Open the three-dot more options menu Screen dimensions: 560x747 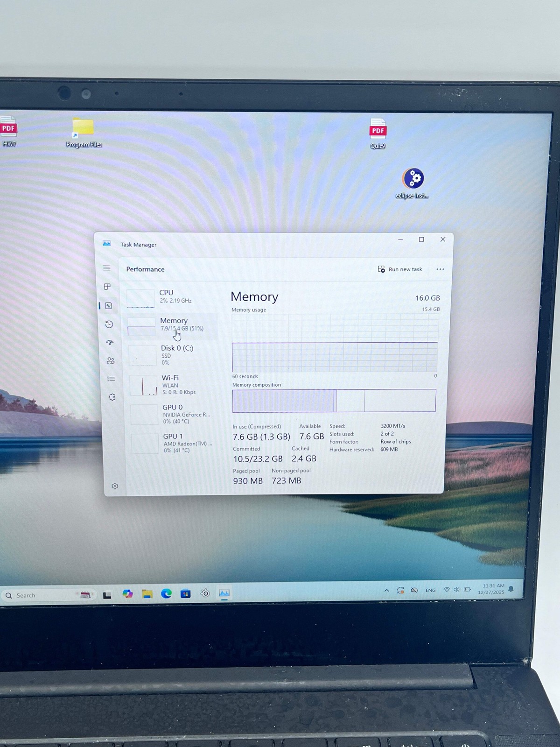[440, 269]
